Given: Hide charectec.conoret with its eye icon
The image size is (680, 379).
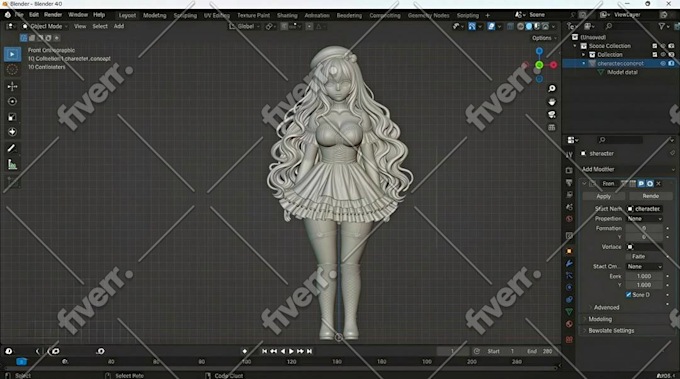Looking at the screenshot, I should coord(663,63).
